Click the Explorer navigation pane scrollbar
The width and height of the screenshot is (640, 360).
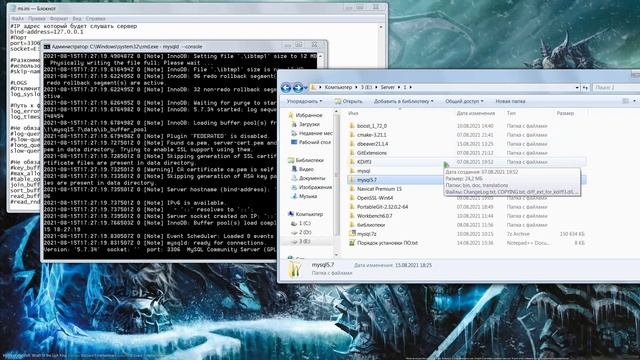click(336, 182)
